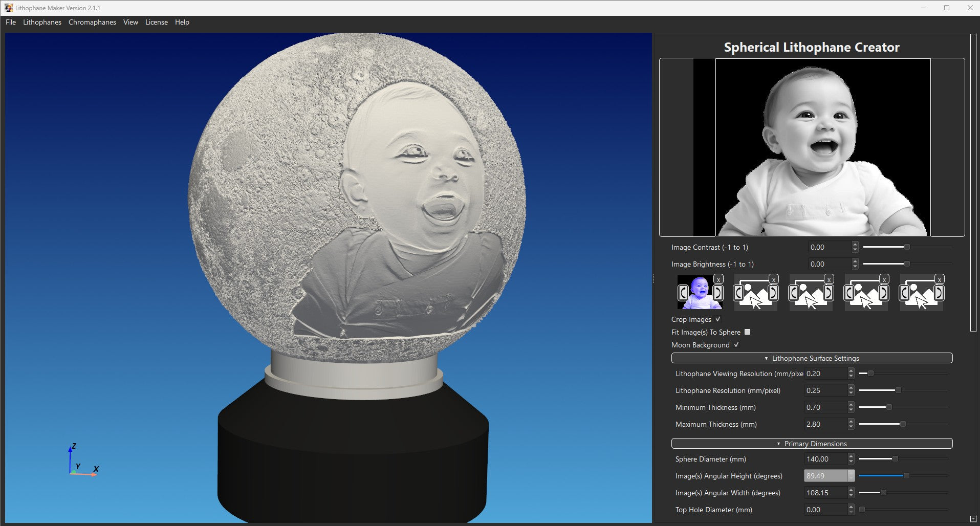
Task: Open the Lithophanes menu
Action: click(x=42, y=22)
